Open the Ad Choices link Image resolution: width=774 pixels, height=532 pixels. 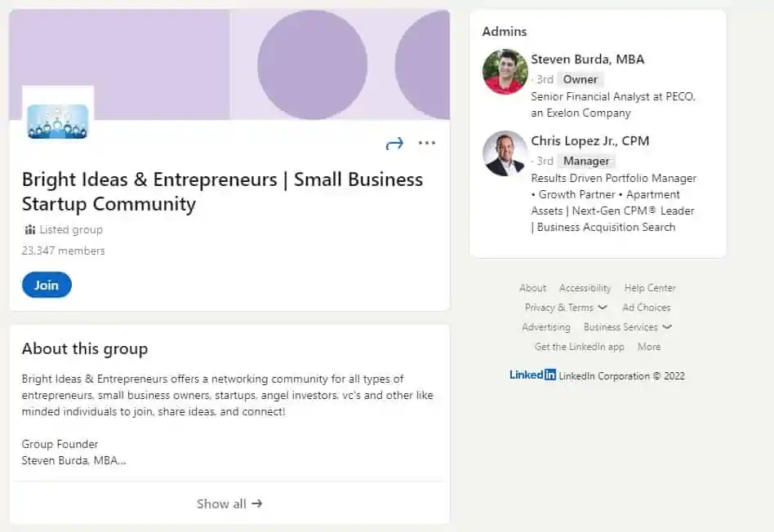(x=646, y=308)
